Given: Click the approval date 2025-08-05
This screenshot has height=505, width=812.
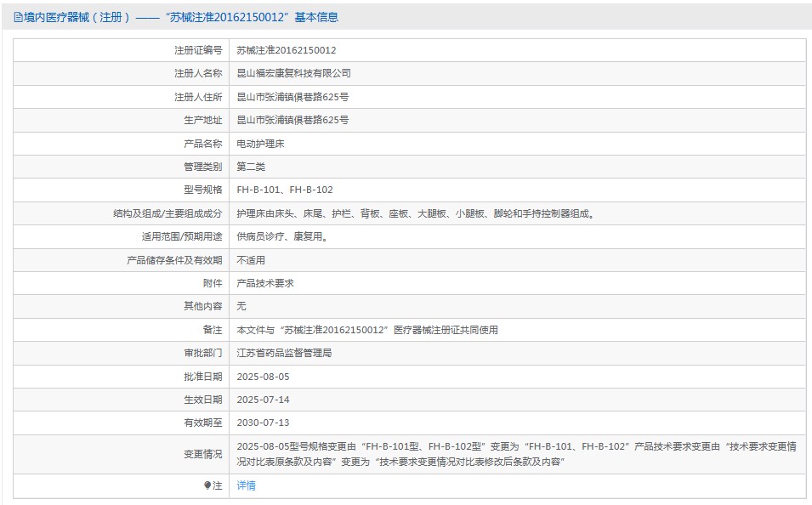Looking at the screenshot, I should (x=263, y=377).
